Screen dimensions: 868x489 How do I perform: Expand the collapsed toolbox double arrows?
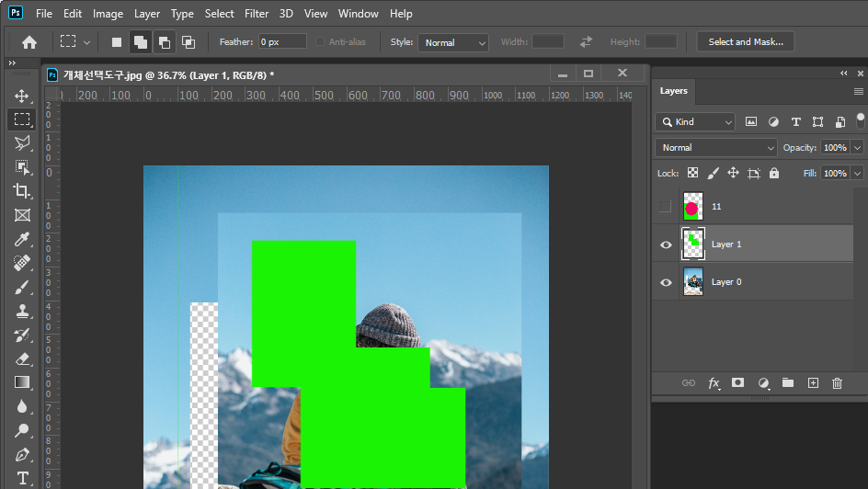(x=12, y=63)
